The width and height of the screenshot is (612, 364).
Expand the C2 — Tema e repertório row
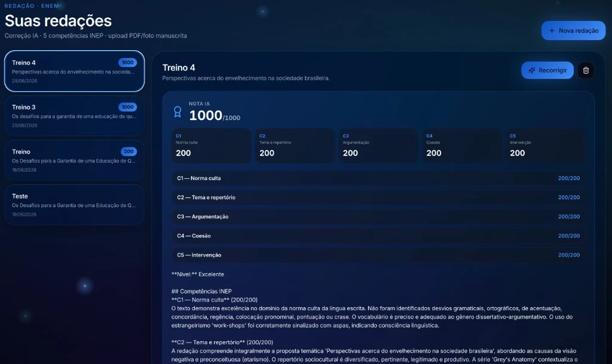(x=378, y=197)
